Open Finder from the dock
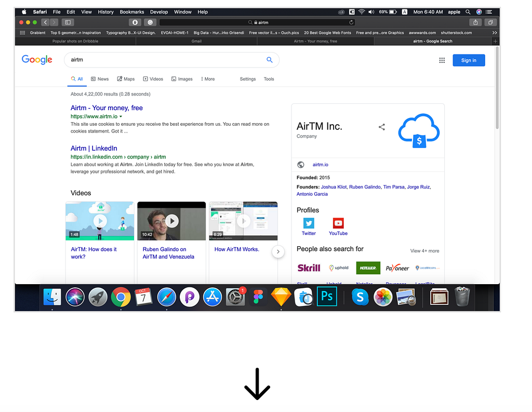Image resolution: width=532 pixels, height=412 pixels. coord(52,297)
